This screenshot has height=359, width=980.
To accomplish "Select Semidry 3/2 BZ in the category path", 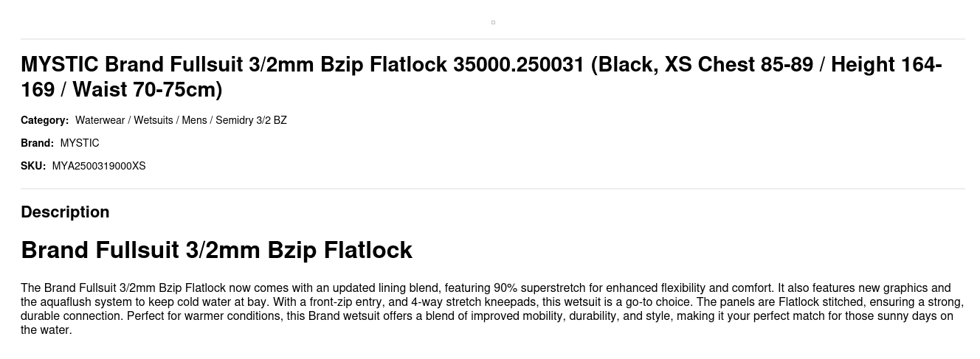I will 251,120.
